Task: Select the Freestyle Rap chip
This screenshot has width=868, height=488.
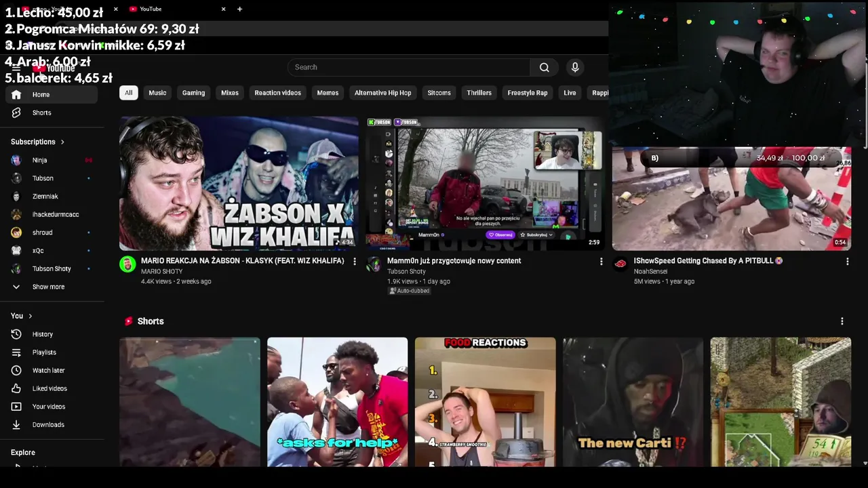Action: [x=528, y=93]
